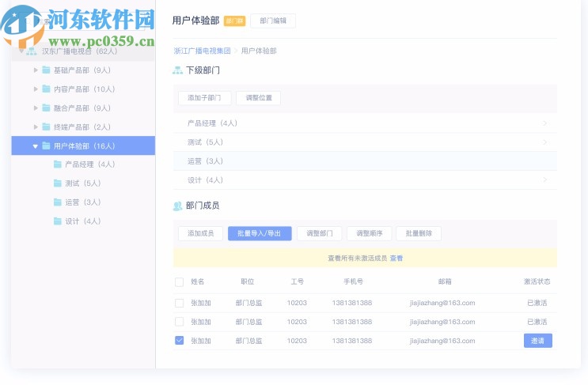588x385 pixels.
Task: Toggle the select-all checkbox in table header
Action: 180,282
